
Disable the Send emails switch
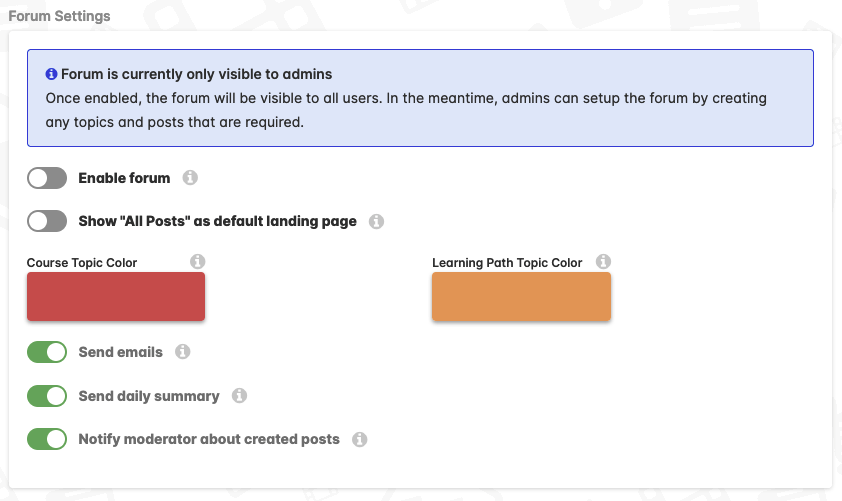pos(47,352)
